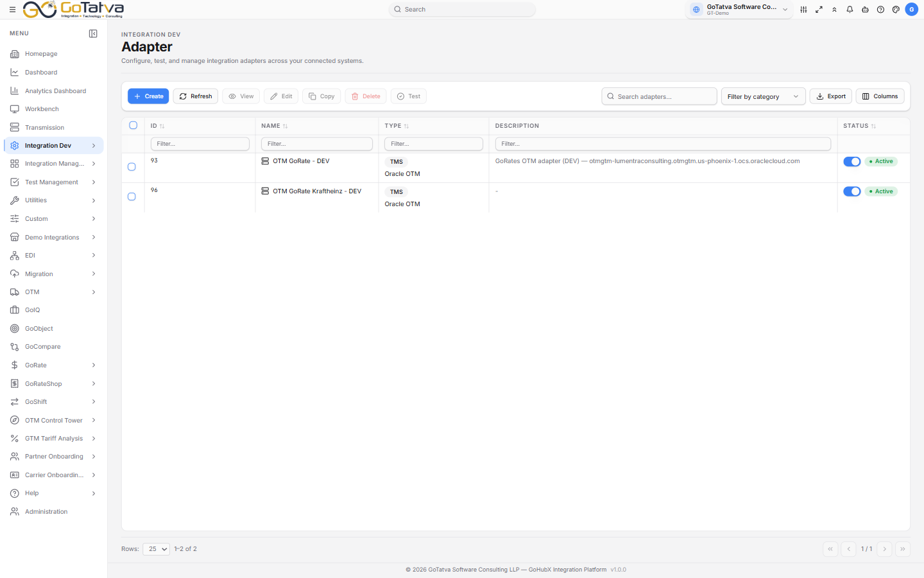The width and height of the screenshot is (924, 578).
Task: Click the Copy button
Action: tap(321, 96)
